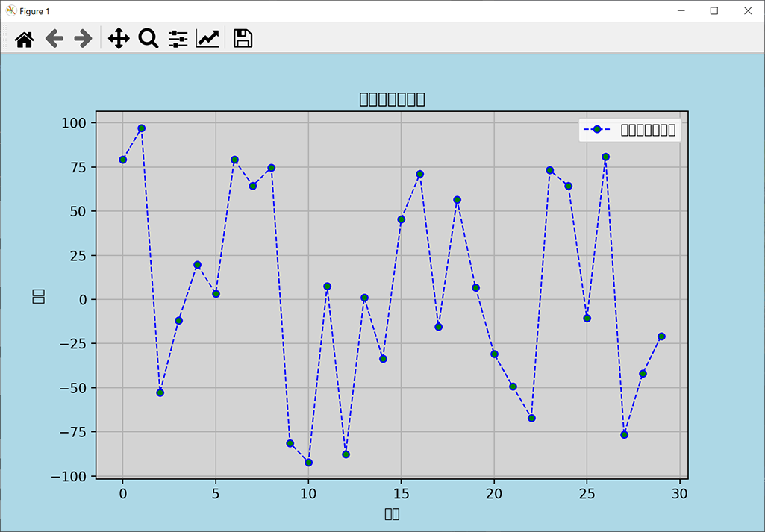Screen dimensions: 765x532
Task: Click the x-axis tick label 15
Action: pyautogui.click(x=401, y=494)
